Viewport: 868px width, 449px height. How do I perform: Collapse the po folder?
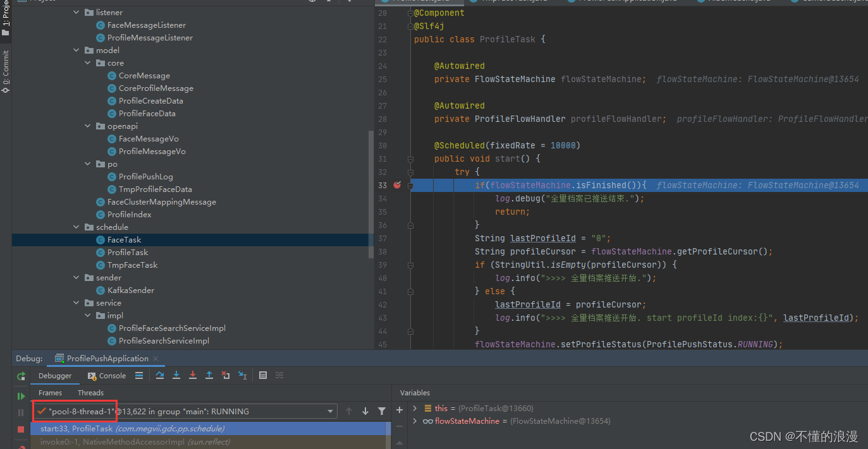[x=88, y=164]
